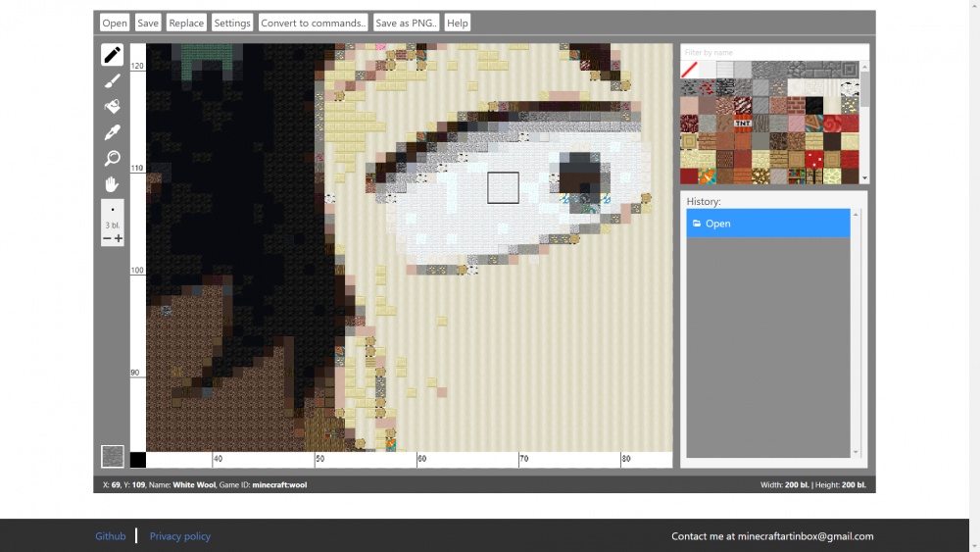This screenshot has height=552, width=980.
Task: Click block palette scroll down arrow
Action: click(x=865, y=178)
